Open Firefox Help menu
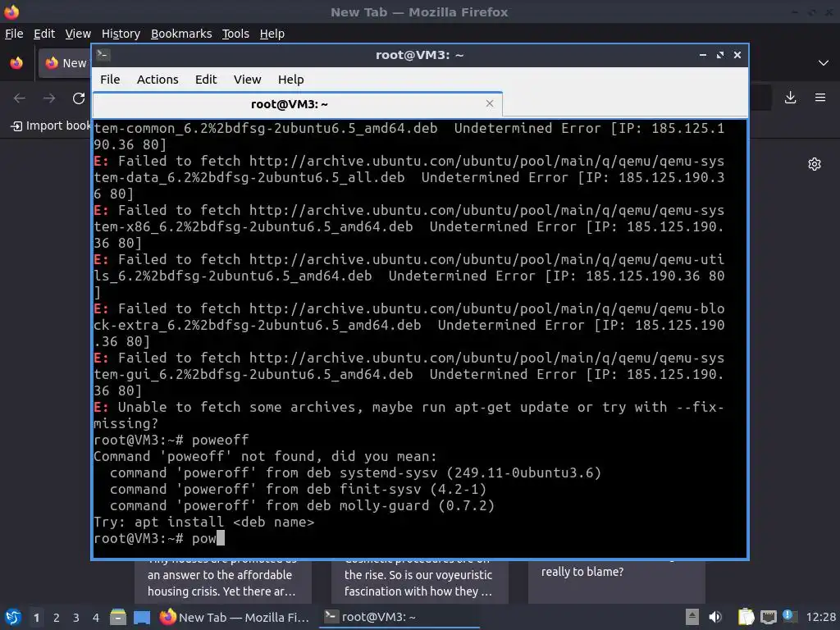 272,34
